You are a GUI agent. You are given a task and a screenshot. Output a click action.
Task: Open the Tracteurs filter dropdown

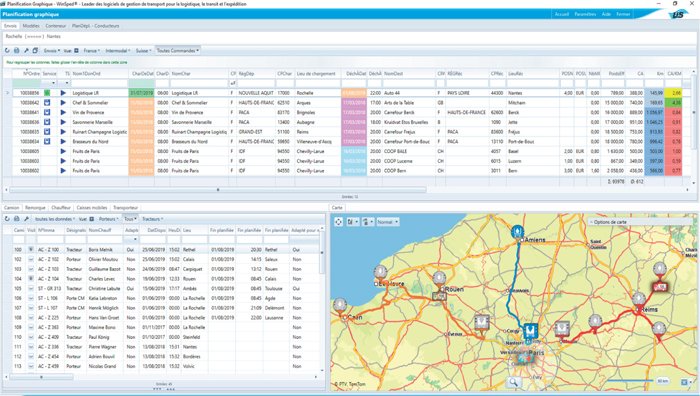click(153, 219)
